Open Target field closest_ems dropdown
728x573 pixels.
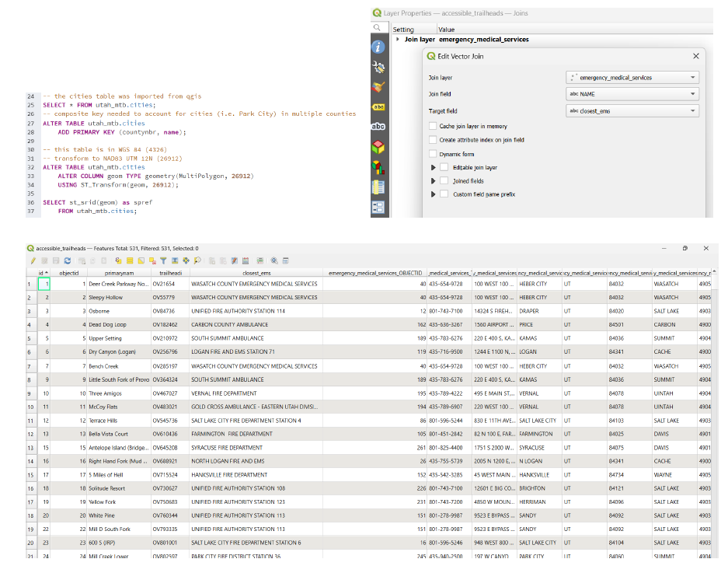tap(632, 111)
